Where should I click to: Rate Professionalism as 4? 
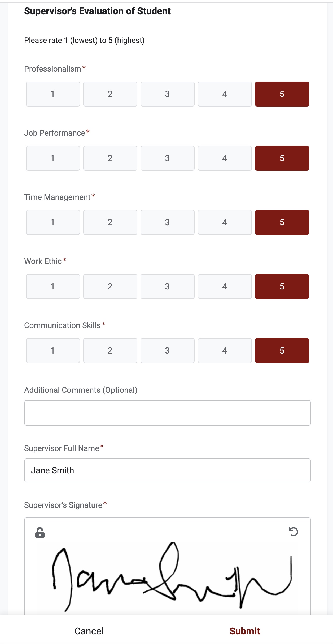point(225,94)
